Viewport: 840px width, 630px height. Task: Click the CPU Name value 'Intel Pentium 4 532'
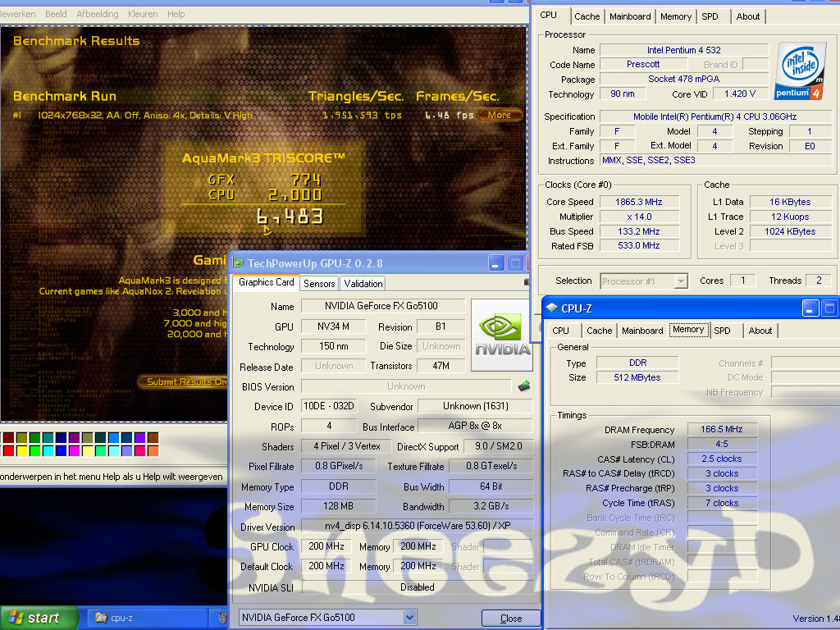pyautogui.click(x=683, y=50)
